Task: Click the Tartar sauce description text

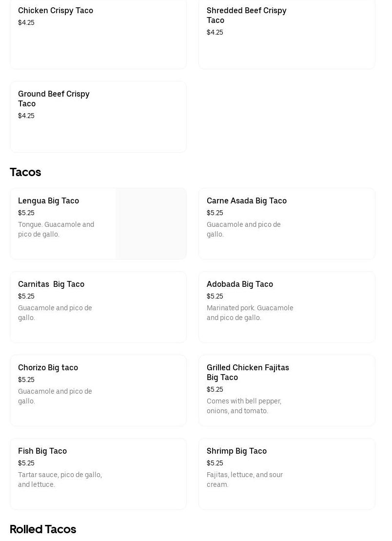Action: click(59, 480)
